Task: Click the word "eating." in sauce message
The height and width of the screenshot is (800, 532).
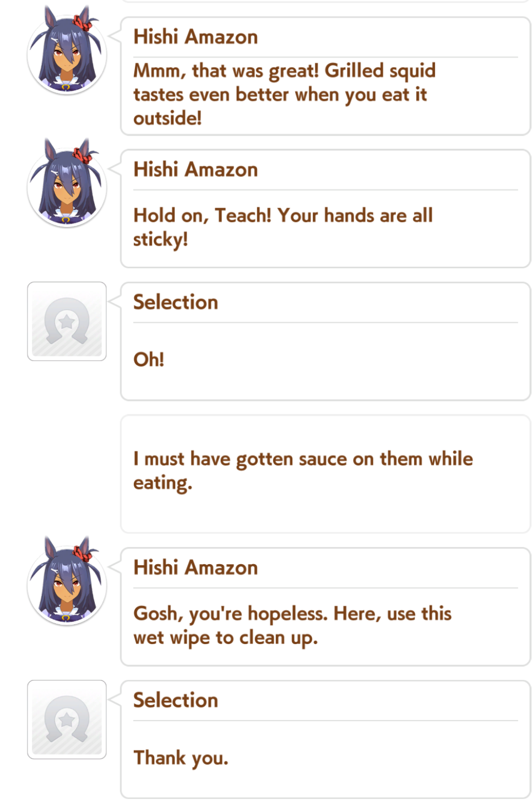Action: tap(163, 483)
